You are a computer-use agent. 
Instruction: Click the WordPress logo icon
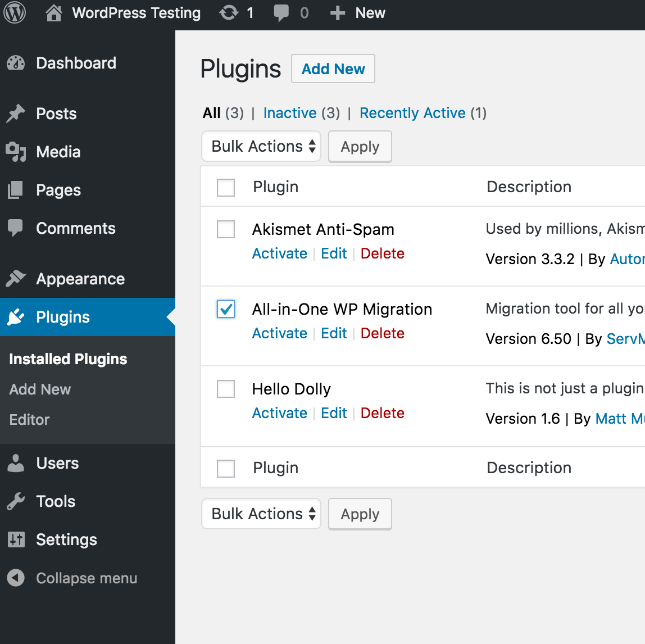(x=15, y=13)
